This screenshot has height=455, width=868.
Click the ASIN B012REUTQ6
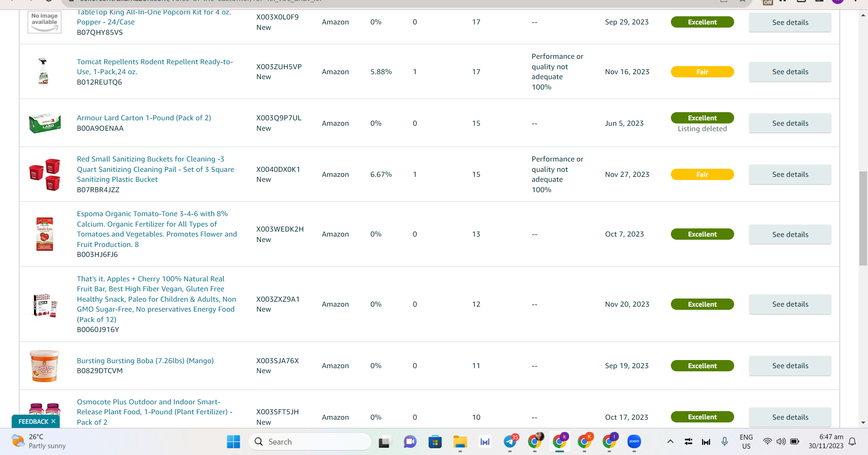[99, 82]
